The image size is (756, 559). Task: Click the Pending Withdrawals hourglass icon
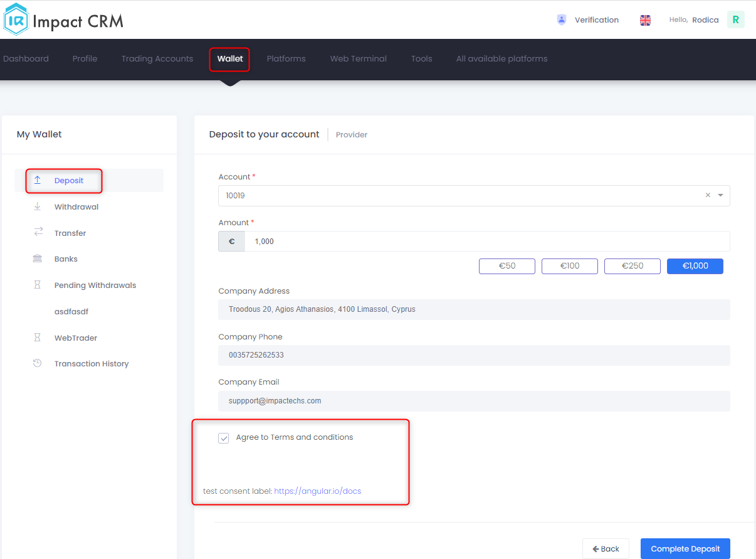point(38,285)
